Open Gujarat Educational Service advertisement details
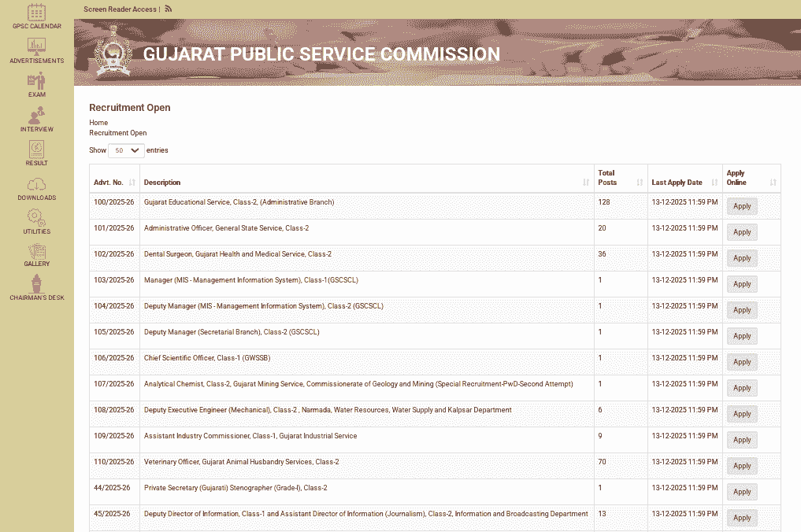Screen dimensions: 801x532 tap(238, 202)
